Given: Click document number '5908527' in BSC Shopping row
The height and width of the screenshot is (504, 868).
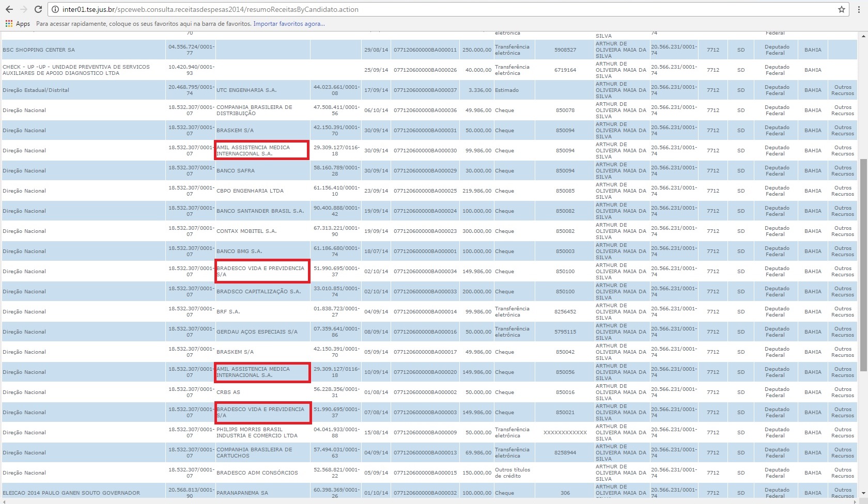Looking at the screenshot, I should click(565, 50).
